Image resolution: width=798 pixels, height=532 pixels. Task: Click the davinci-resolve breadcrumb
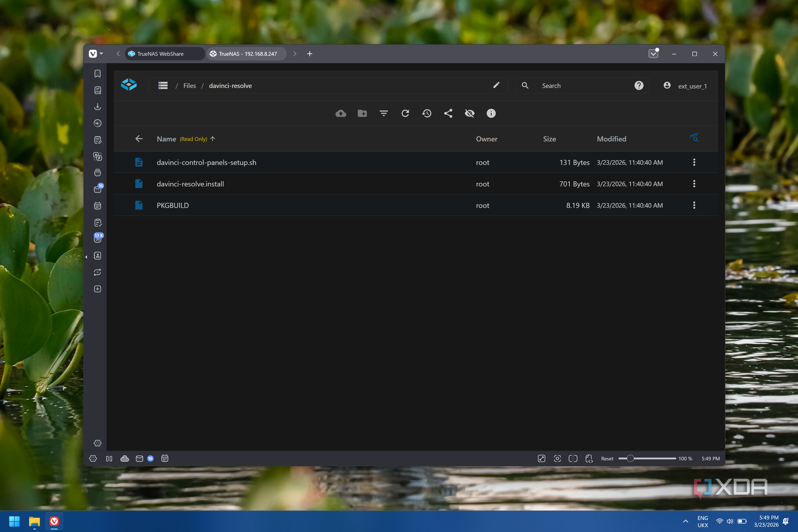230,86
